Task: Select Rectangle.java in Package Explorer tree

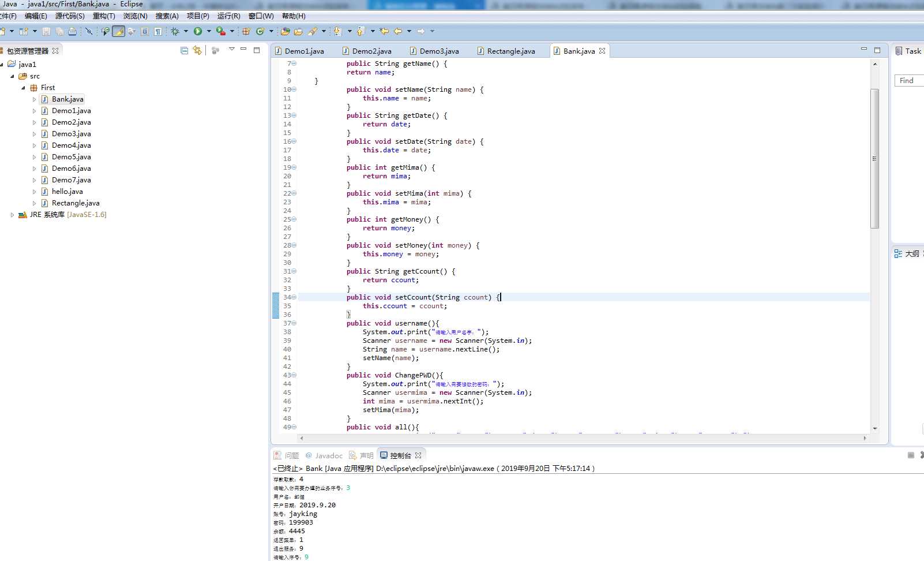Action: (x=76, y=203)
